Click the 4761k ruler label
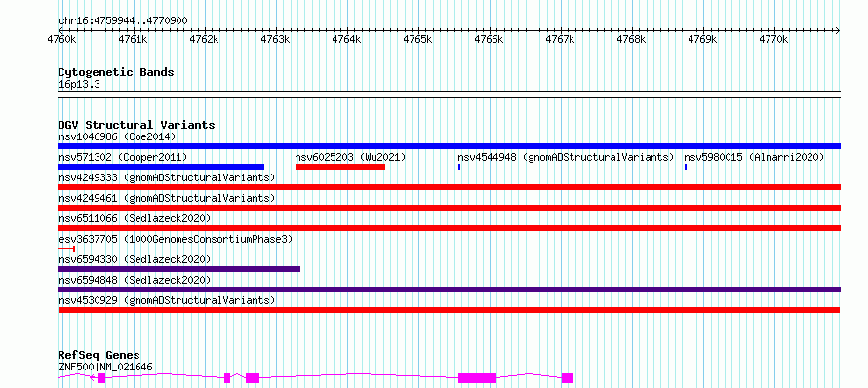The image size is (868, 388). point(134,39)
